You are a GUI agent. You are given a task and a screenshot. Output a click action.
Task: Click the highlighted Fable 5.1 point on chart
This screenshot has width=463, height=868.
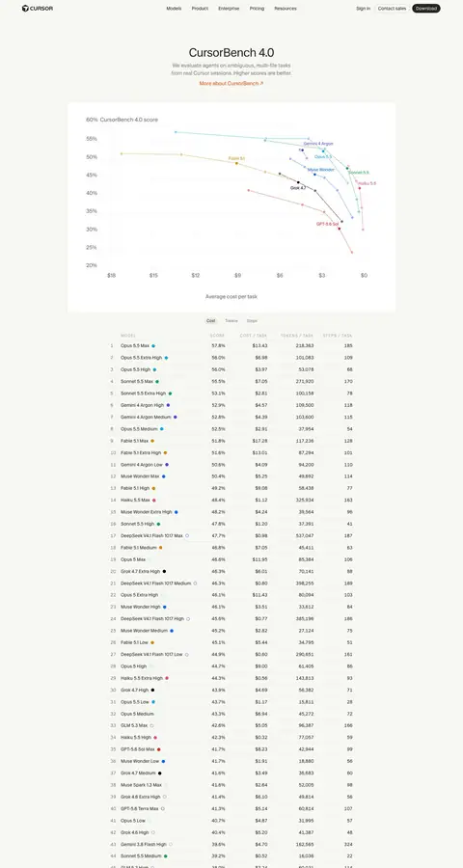[x=236, y=163]
